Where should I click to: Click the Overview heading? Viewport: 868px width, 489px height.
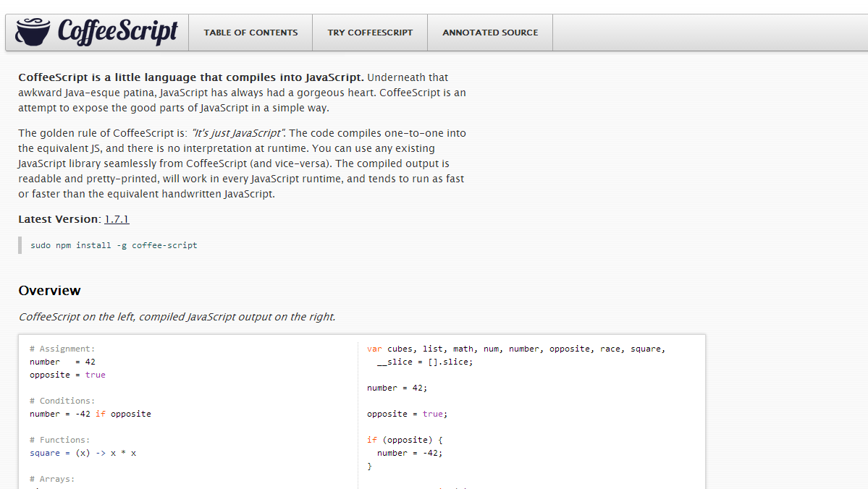(x=49, y=290)
